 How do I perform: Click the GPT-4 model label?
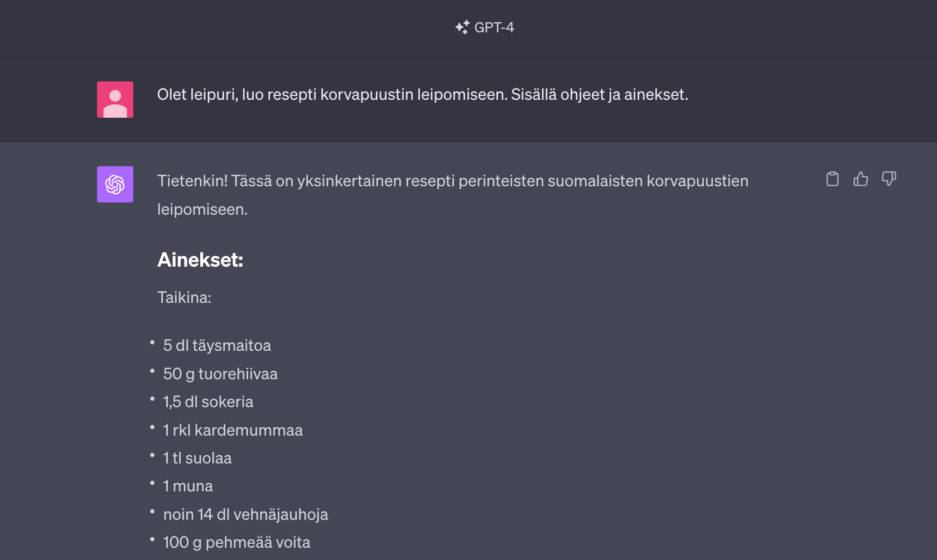(494, 27)
